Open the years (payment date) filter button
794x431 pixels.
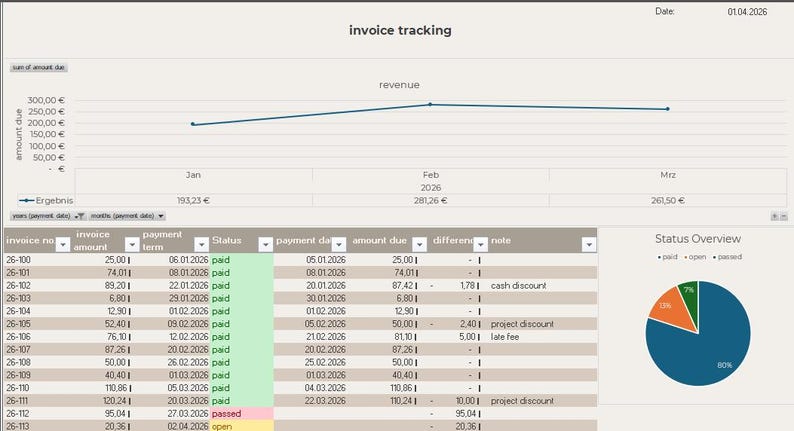[48, 216]
